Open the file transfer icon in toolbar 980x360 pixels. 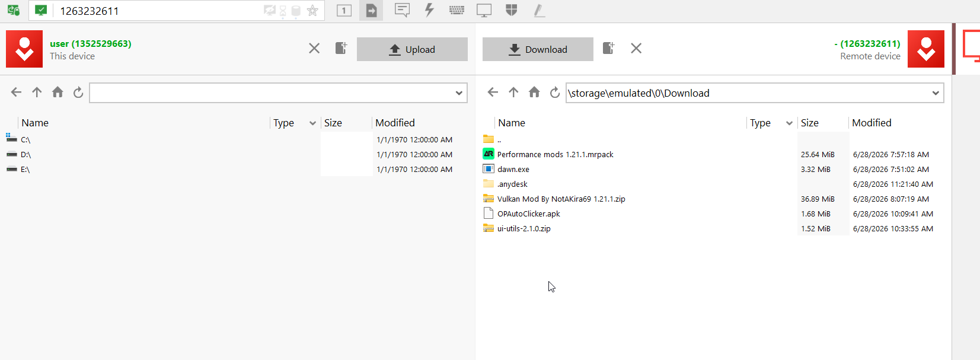pyautogui.click(x=371, y=10)
